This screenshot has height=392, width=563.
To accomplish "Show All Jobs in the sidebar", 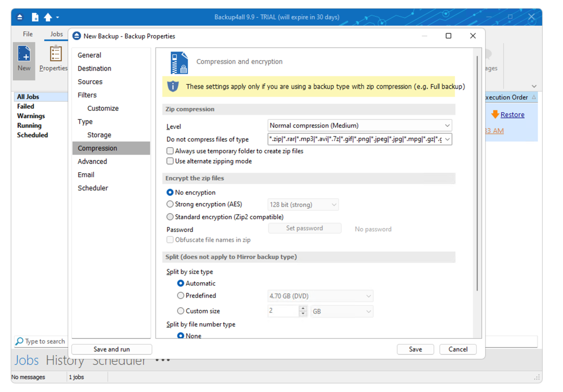I will point(40,97).
